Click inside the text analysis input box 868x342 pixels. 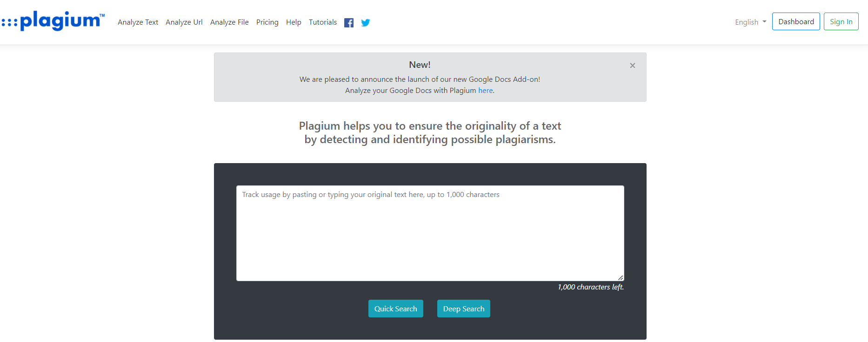(x=430, y=232)
